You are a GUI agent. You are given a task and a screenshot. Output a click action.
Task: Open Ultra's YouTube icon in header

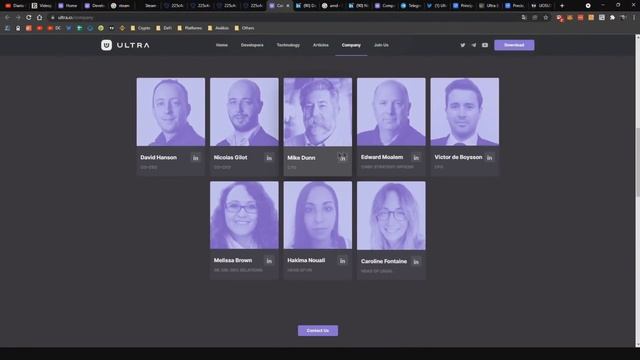pos(484,45)
